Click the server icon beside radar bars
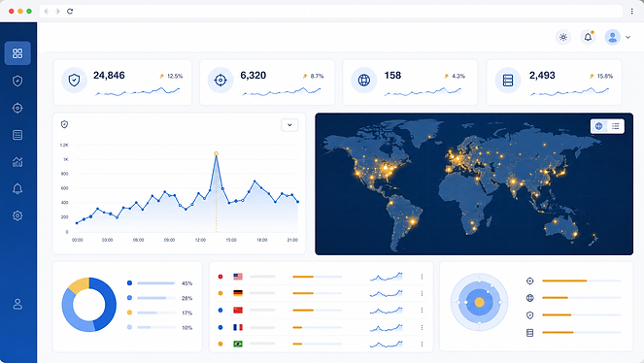644x363 pixels. click(529, 332)
